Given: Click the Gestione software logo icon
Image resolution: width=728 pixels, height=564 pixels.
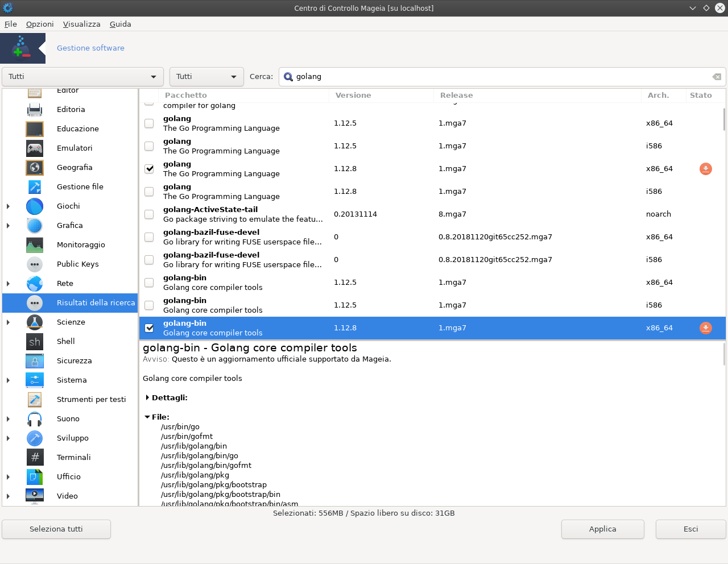Looking at the screenshot, I should click(23, 48).
